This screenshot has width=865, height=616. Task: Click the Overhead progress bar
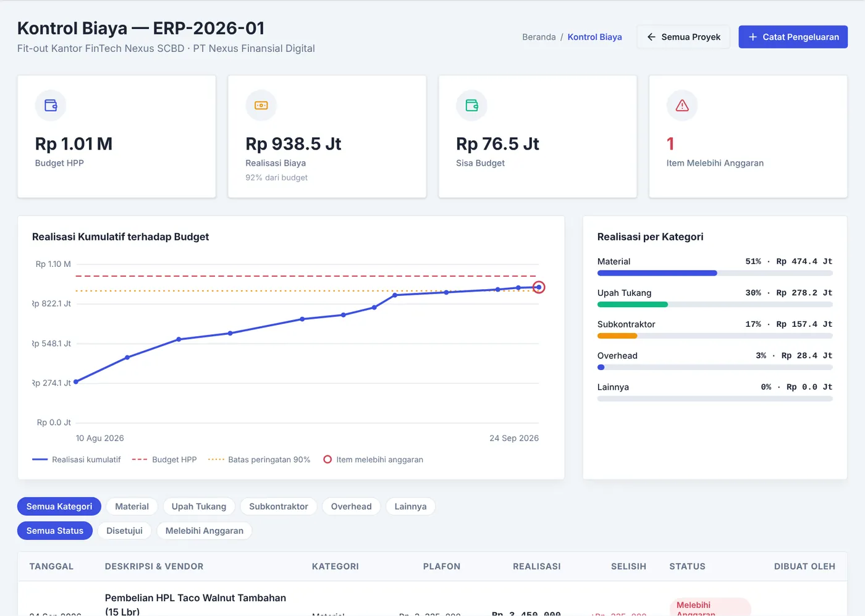[715, 368]
